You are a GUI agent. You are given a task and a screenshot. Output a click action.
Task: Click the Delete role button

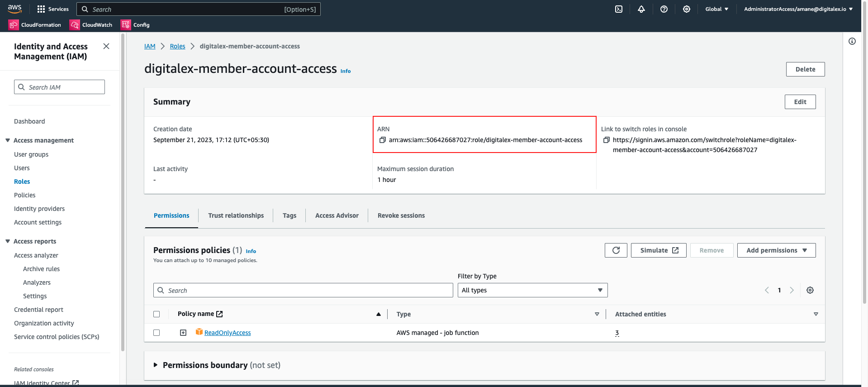(x=805, y=69)
